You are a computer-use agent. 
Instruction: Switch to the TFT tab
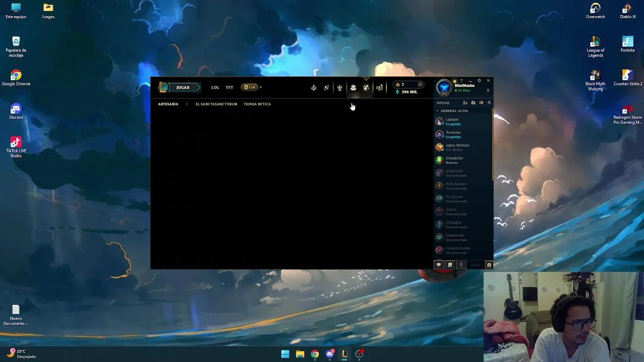(229, 87)
